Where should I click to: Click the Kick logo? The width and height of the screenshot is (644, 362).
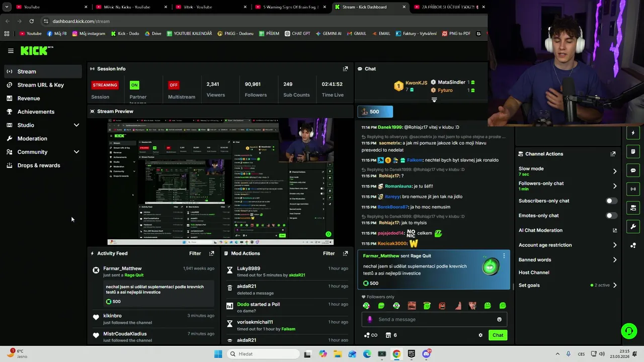point(36,50)
